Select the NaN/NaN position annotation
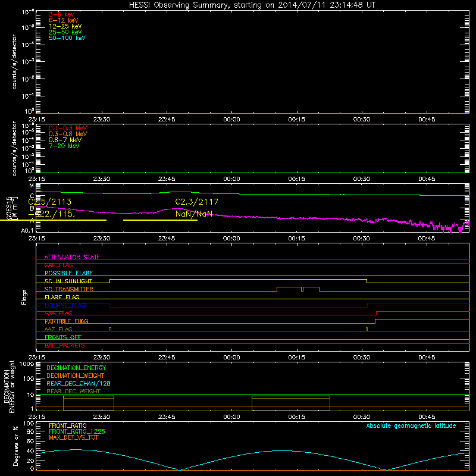Screen dimensions: 476x476 194,214
